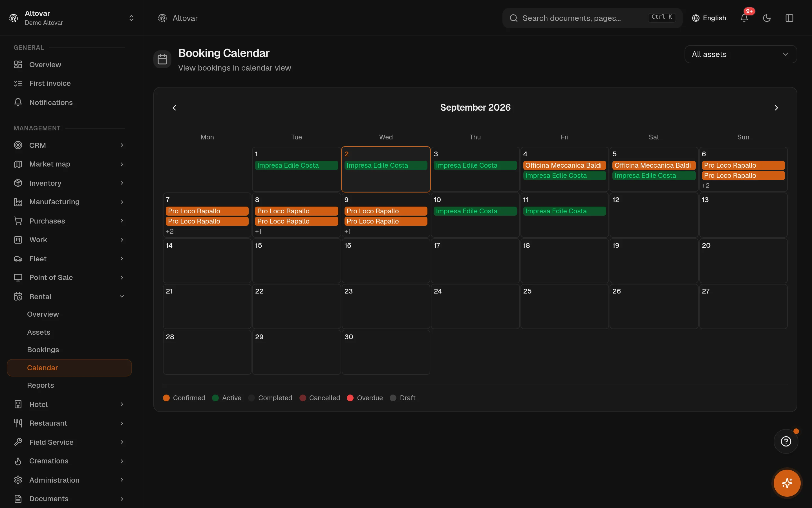Screen dimensions: 812x508
Task: Click the Manufacturing factory icon
Action: (x=18, y=202)
